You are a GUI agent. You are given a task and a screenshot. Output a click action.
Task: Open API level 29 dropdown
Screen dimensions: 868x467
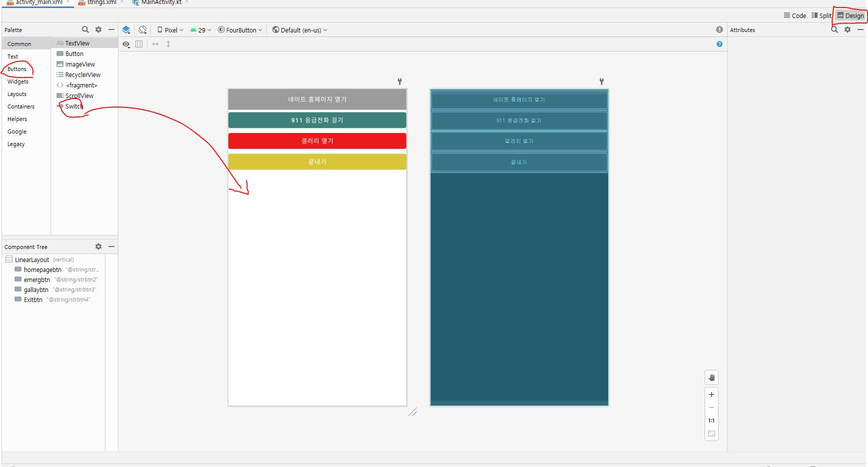[x=201, y=30]
